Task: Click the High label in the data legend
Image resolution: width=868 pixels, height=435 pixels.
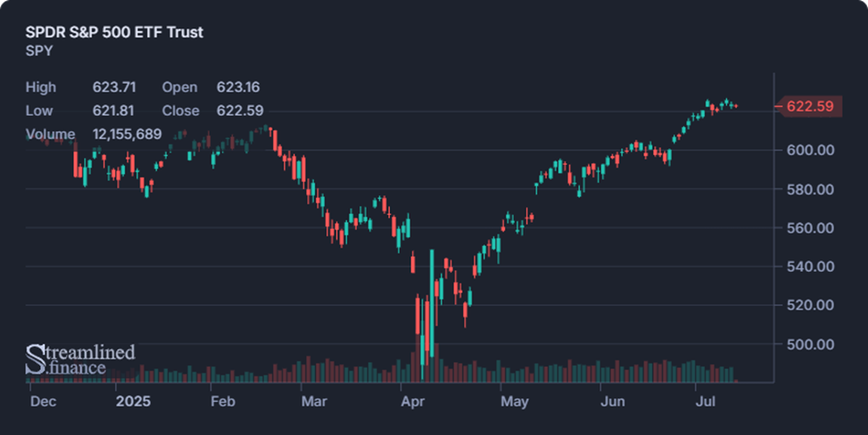Action: coord(40,87)
